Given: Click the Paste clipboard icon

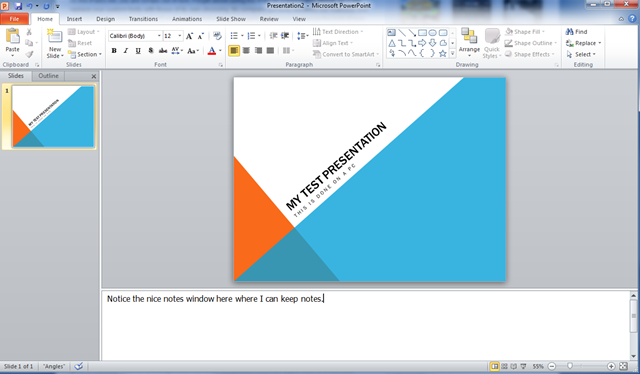Looking at the screenshot, I should (x=13, y=36).
